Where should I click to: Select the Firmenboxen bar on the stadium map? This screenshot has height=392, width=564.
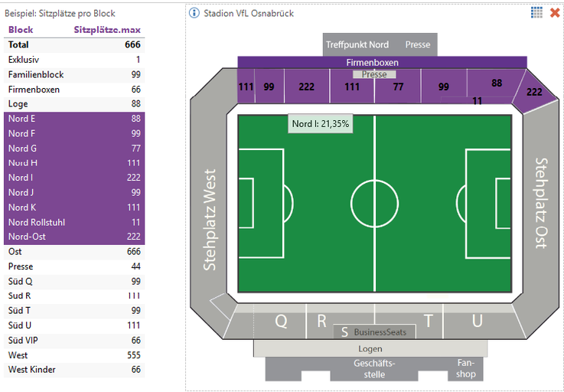382,62
